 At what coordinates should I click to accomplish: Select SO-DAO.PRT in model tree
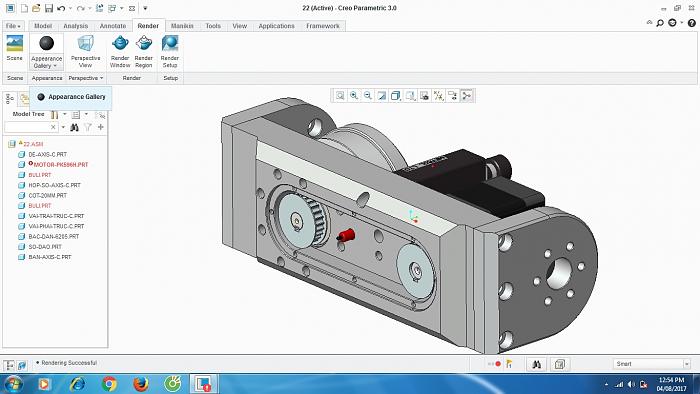click(45, 247)
